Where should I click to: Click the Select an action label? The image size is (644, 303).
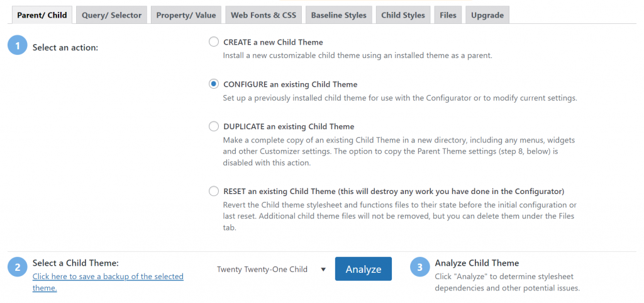click(x=65, y=47)
